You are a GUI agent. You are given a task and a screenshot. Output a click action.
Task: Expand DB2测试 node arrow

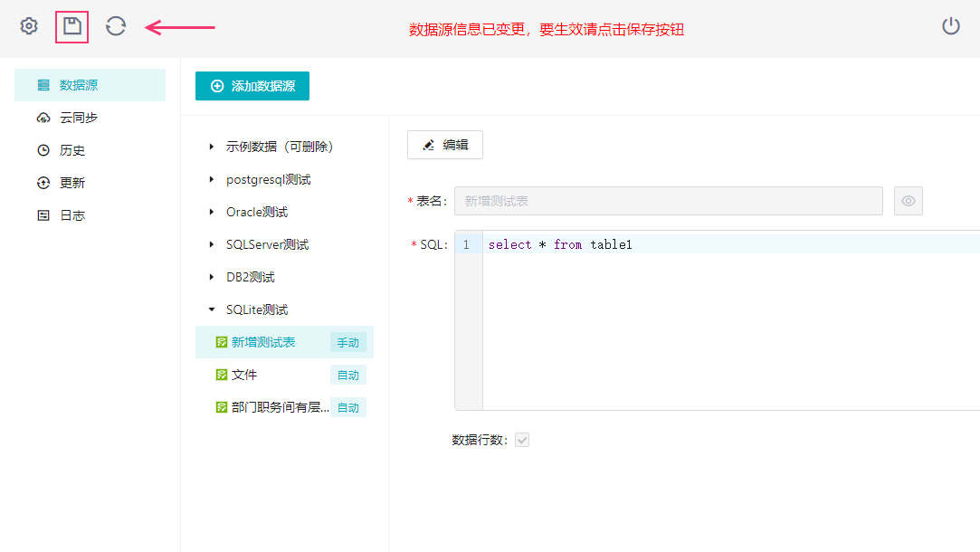(x=211, y=277)
